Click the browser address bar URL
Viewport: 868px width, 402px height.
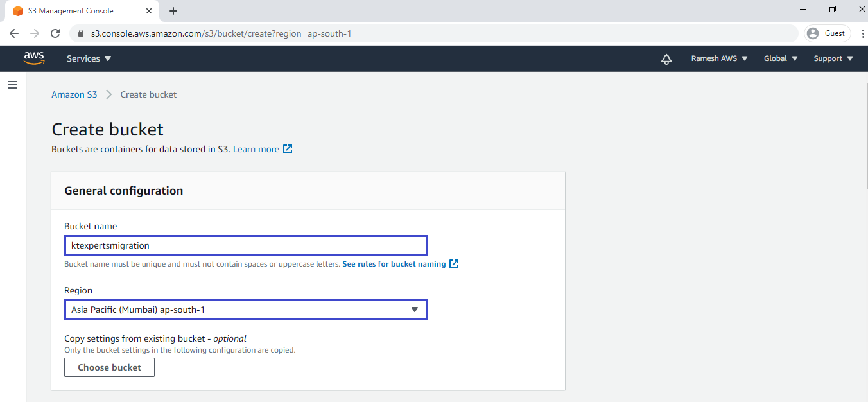pyautogui.click(x=221, y=33)
